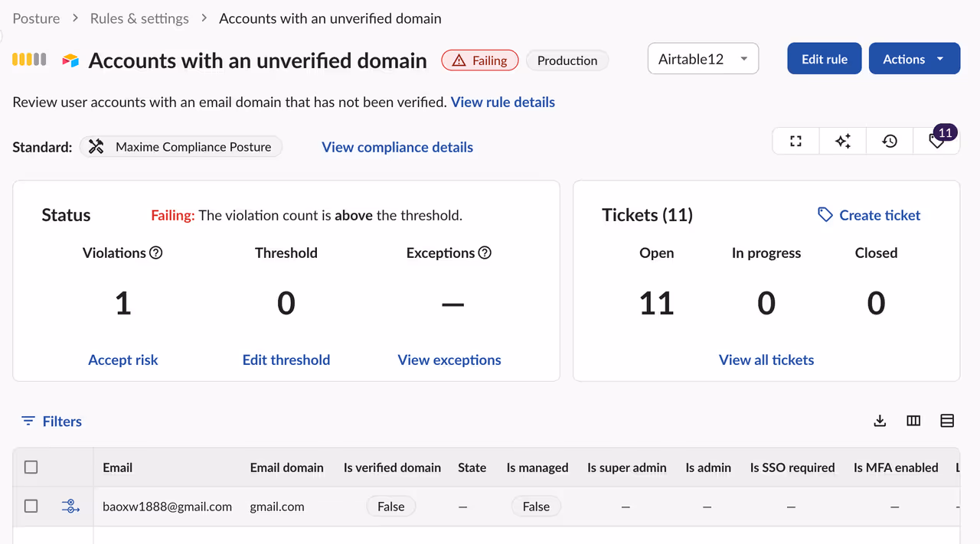
Task: Open View compliance details link
Action: (x=397, y=147)
